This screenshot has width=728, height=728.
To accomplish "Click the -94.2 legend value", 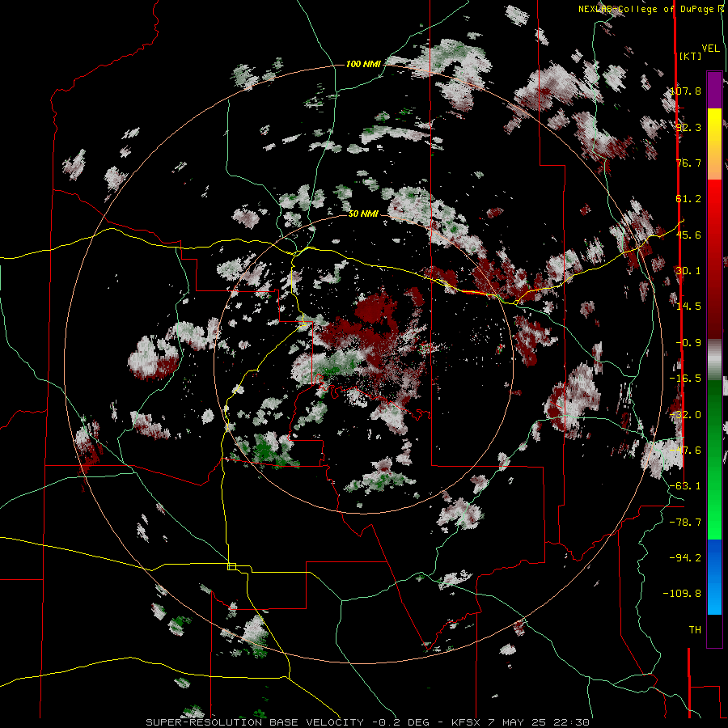I will click(x=685, y=558).
